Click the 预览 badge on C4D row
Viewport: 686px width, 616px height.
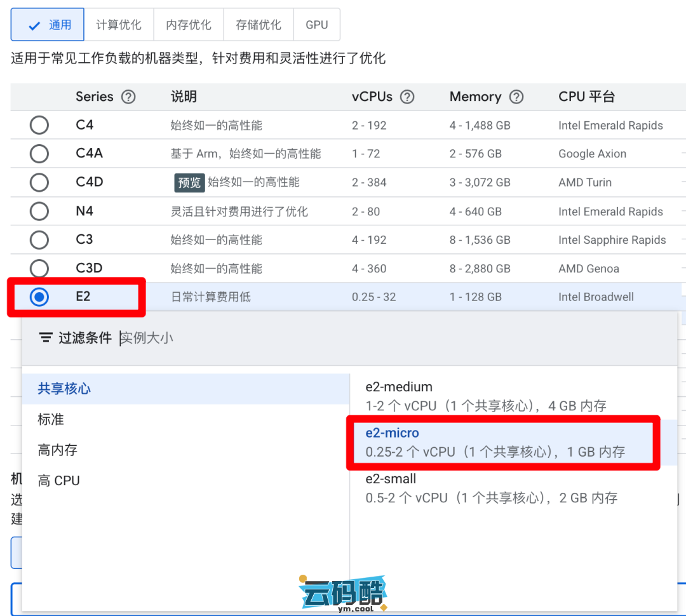tap(189, 183)
